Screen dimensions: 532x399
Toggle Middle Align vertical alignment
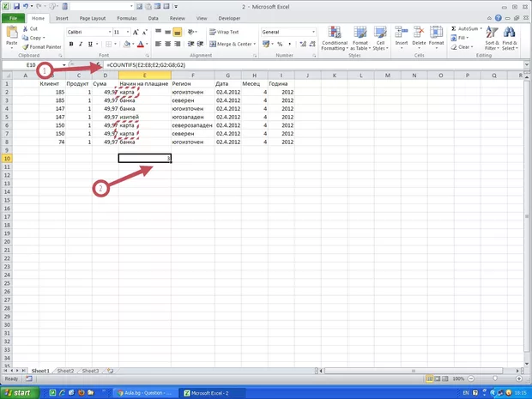pos(167,32)
